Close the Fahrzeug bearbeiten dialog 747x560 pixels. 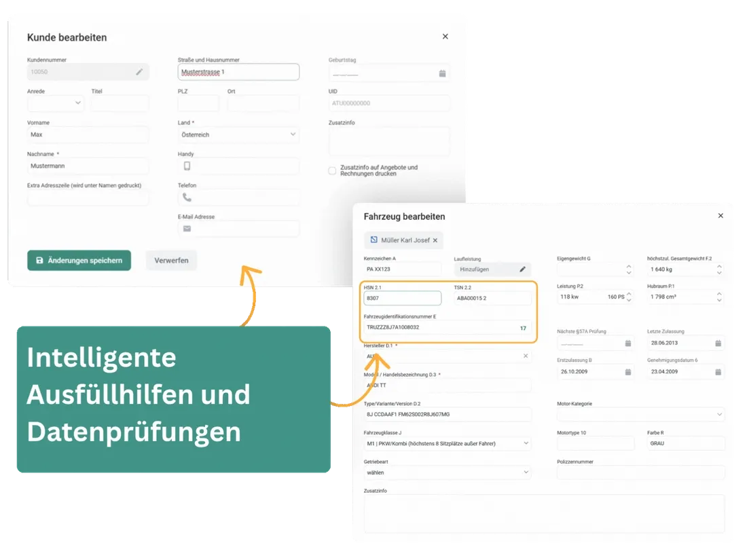(x=721, y=216)
